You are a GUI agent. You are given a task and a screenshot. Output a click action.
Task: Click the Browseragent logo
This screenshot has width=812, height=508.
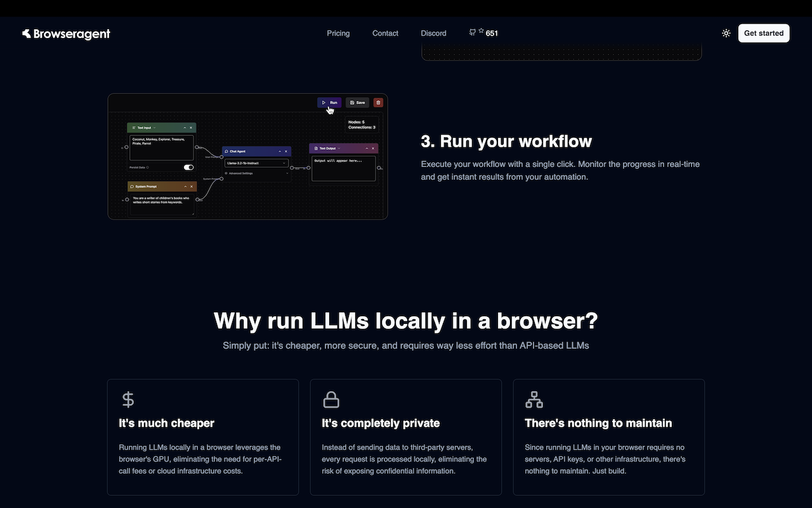[66, 33]
